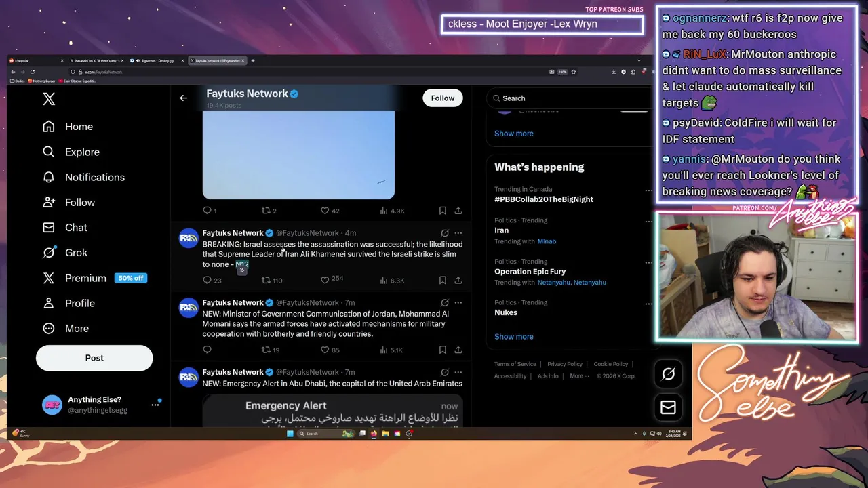868x488 pixels.
Task: Open the Emergency Alert image
Action: pos(332,411)
